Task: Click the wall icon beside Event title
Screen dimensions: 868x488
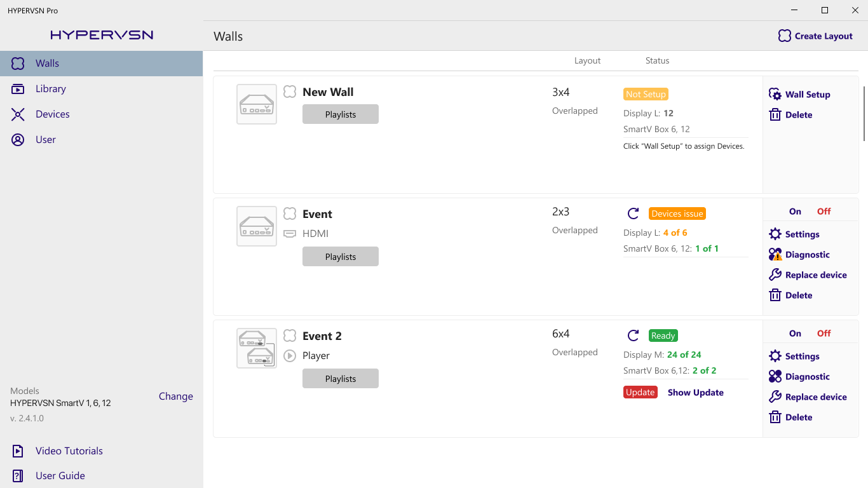Action: [290, 214]
